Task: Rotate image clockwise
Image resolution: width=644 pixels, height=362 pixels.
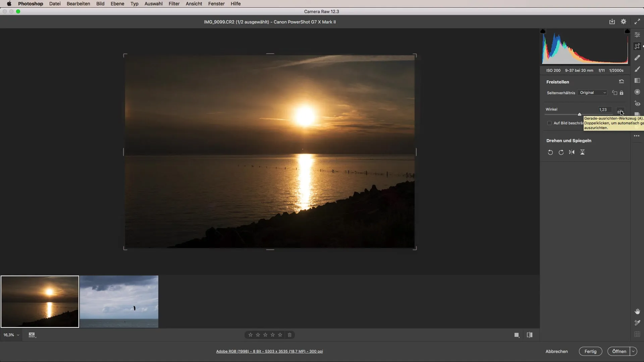Action: [x=561, y=153]
